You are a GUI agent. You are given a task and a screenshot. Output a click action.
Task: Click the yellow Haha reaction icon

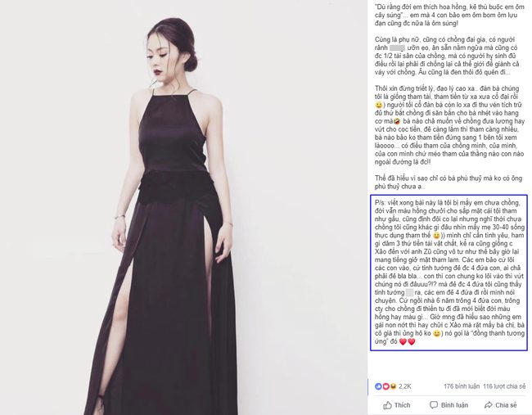pyautogui.click(x=393, y=386)
